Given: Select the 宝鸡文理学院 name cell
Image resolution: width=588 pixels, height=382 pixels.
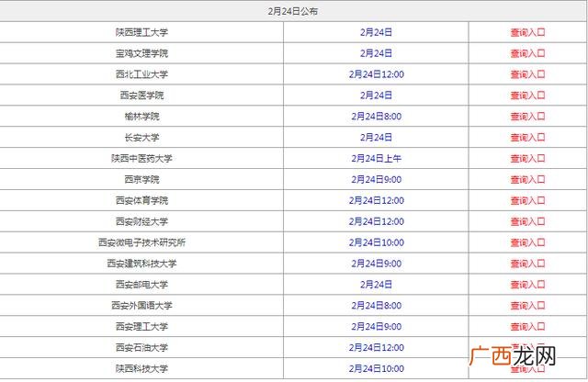Looking at the screenshot, I should click(141, 53).
